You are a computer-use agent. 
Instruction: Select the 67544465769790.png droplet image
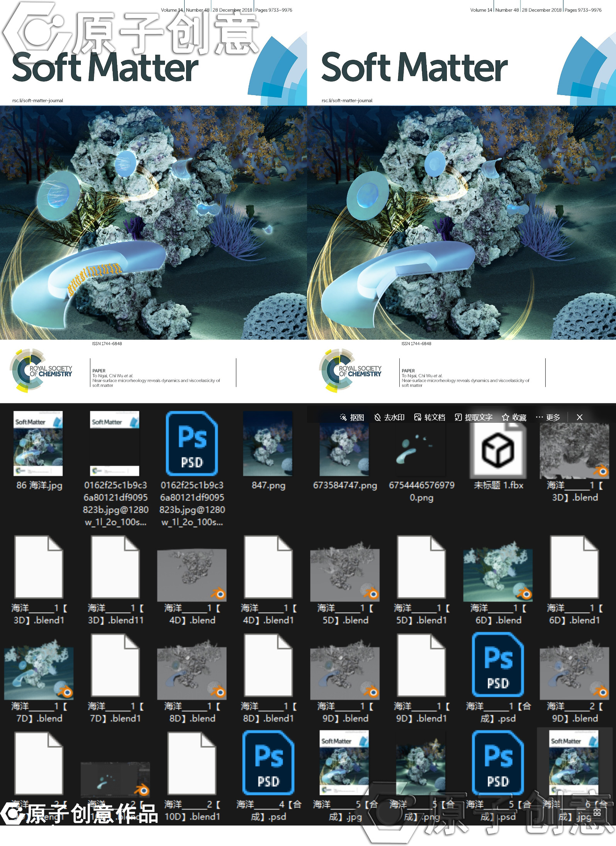tap(421, 449)
